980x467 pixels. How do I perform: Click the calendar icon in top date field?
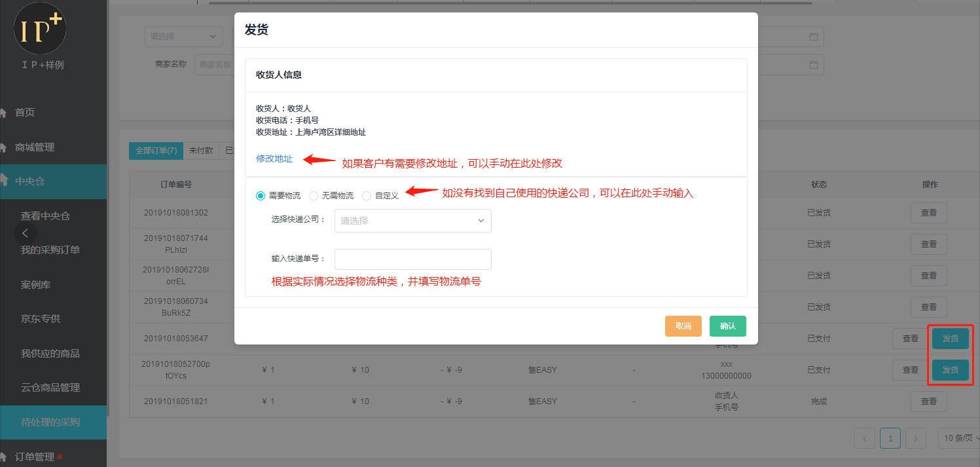click(x=814, y=37)
